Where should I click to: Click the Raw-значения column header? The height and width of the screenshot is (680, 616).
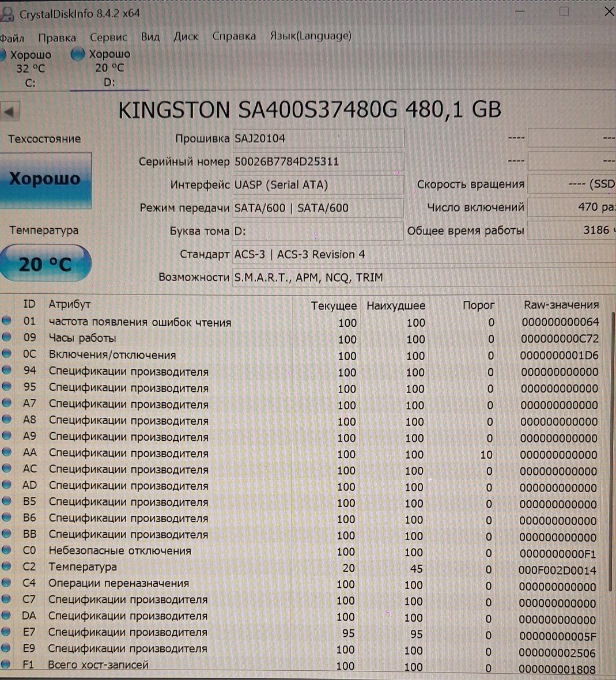coord(561,305)
